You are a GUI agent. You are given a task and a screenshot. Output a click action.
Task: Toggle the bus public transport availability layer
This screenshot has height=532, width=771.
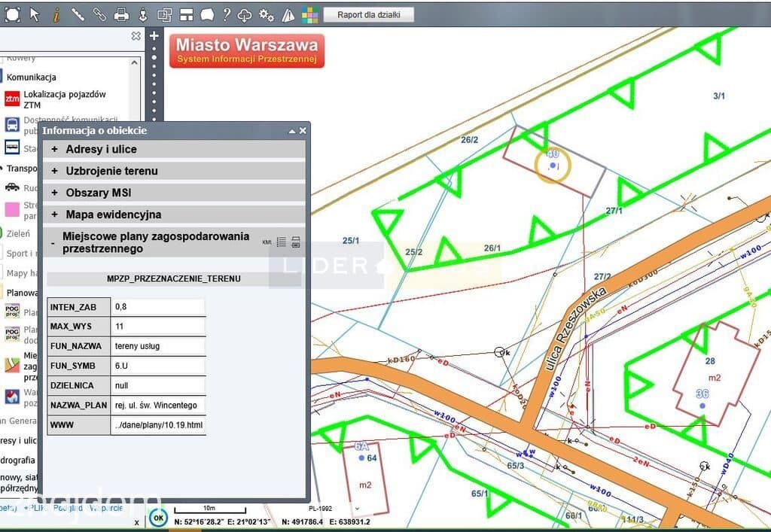tap(12, 124)
